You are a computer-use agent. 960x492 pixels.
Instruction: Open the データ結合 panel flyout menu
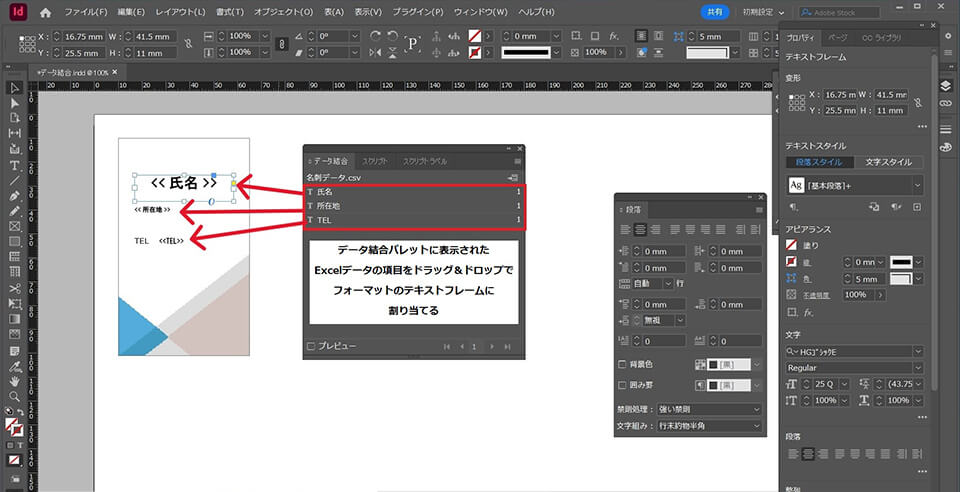point(518,160)
